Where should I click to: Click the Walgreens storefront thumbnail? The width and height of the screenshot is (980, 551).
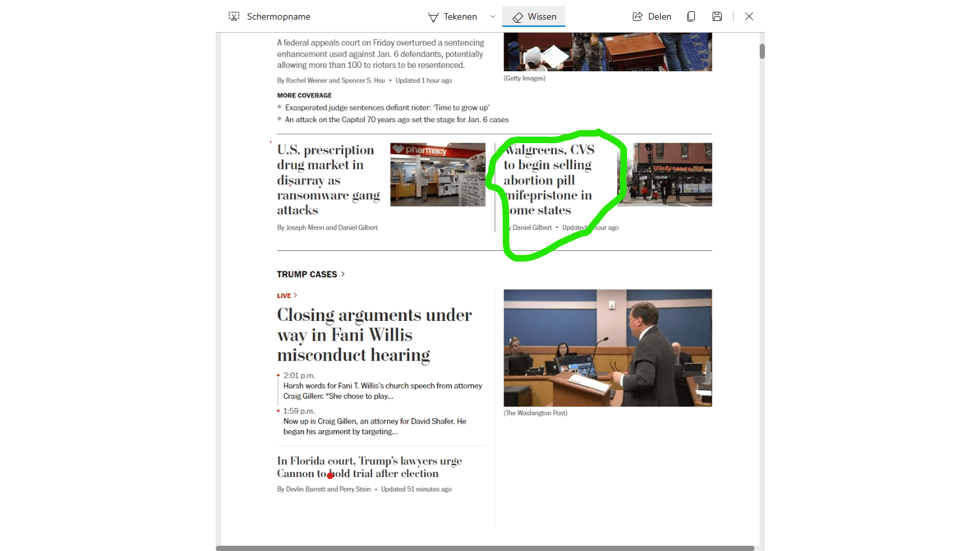tap(664, 175)
